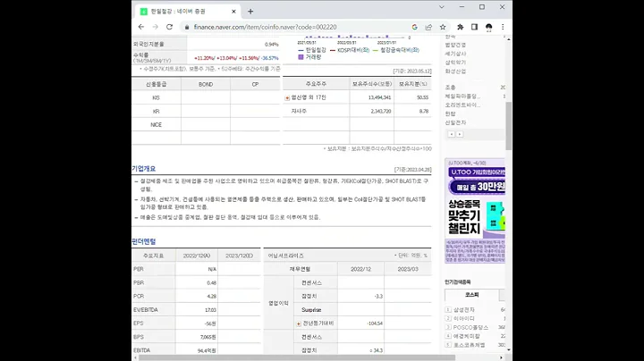
Task: Click next arrow in the sidebar stock list
Action: [460, 134]
